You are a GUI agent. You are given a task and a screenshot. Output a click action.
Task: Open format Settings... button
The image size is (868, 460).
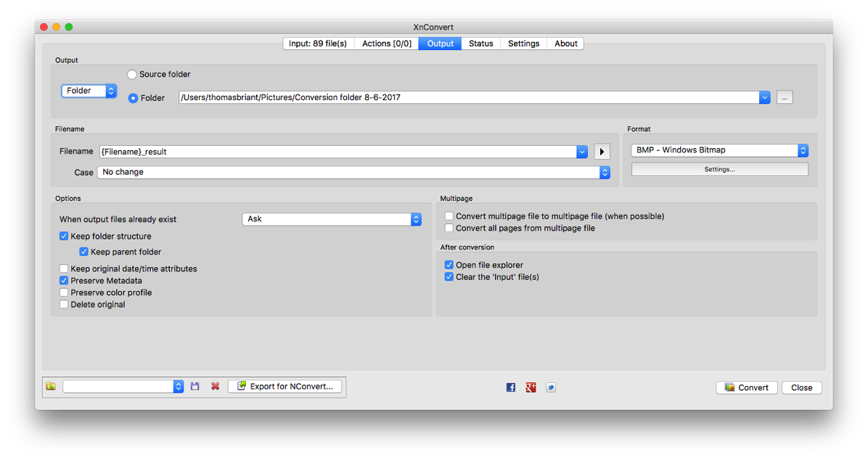720,169
